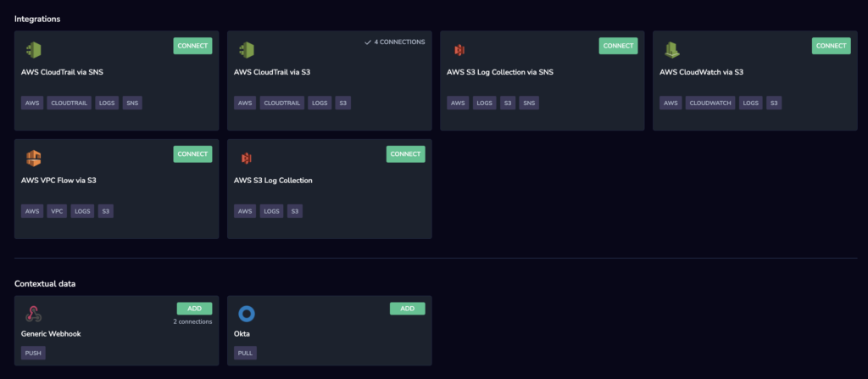
Task: Click the AWS VPC Flow via S3 title
Action: pos(58,180)
